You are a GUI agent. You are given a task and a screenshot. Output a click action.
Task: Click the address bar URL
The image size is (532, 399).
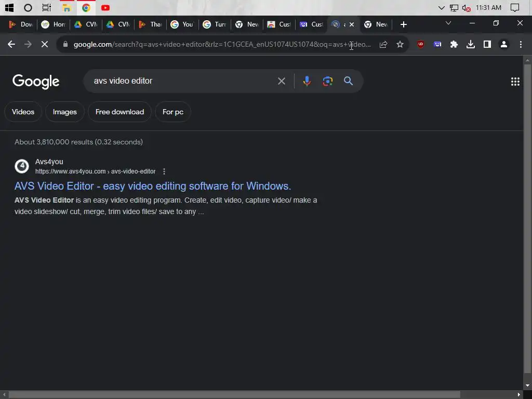click(x=222, y=45)
